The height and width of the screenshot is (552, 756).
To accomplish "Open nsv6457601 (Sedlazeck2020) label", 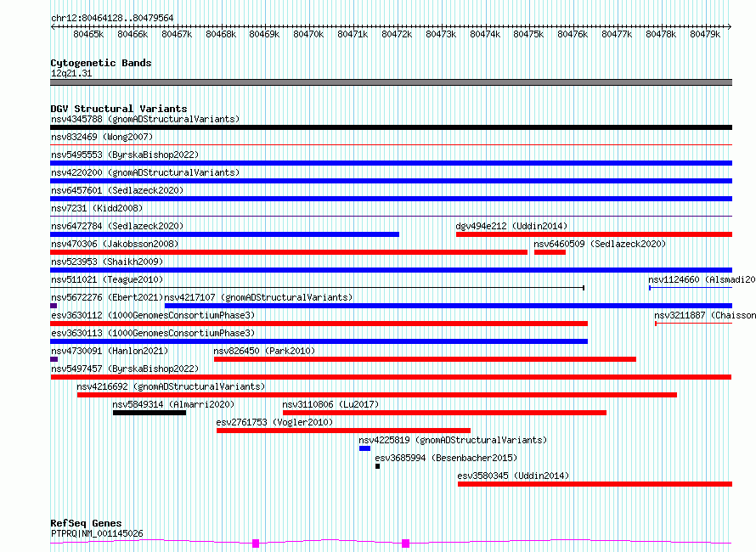I will pyautogui.click(x=117, y=190).
